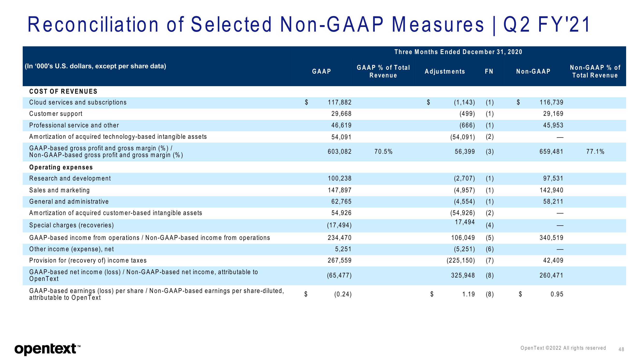Viewport: 644px width, 362px height.
Task: Click GAAP value 29,668
Action: [x=341, y=114]
